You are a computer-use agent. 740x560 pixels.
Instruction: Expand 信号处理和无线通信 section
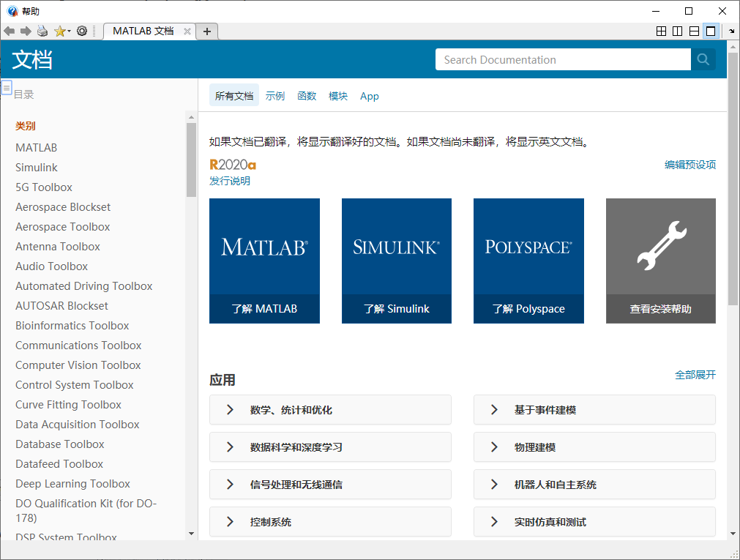[330, 485]
